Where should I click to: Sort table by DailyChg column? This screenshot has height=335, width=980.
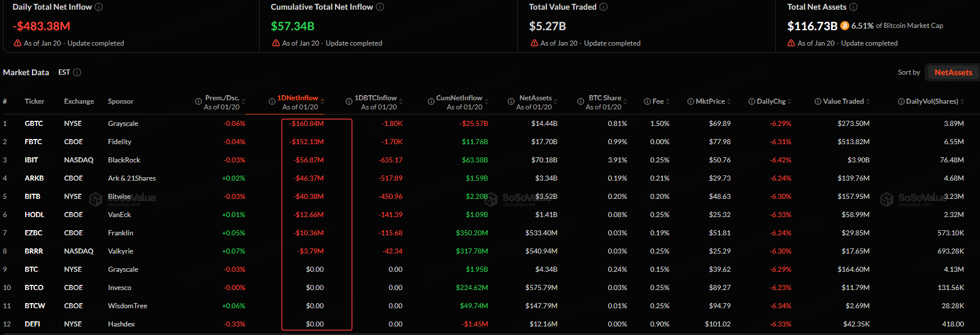(790, 101)
